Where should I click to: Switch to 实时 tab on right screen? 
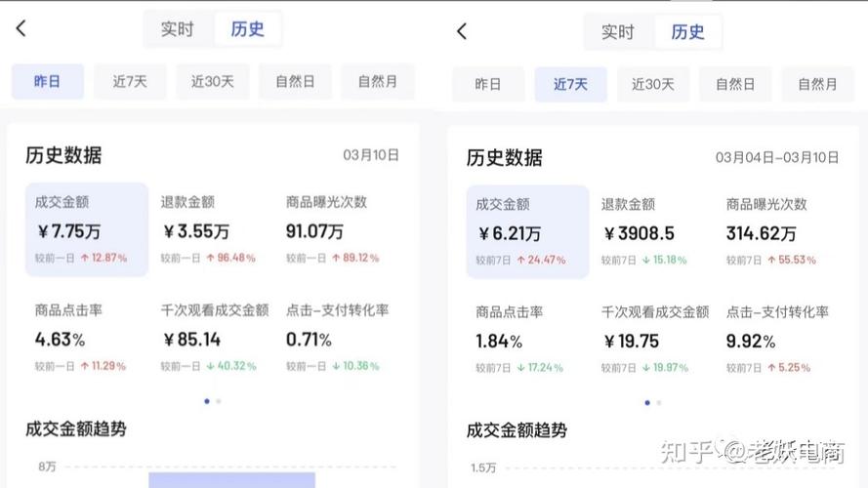tap(618, 32)
